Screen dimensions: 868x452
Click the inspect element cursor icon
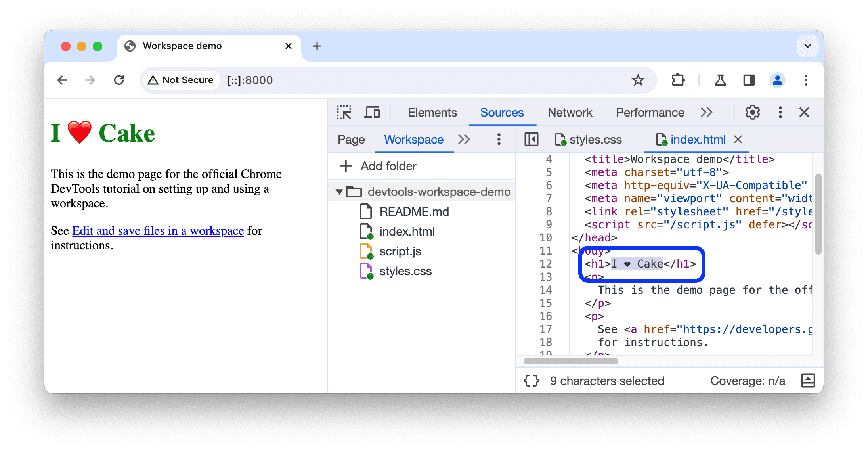pos(344,113)
